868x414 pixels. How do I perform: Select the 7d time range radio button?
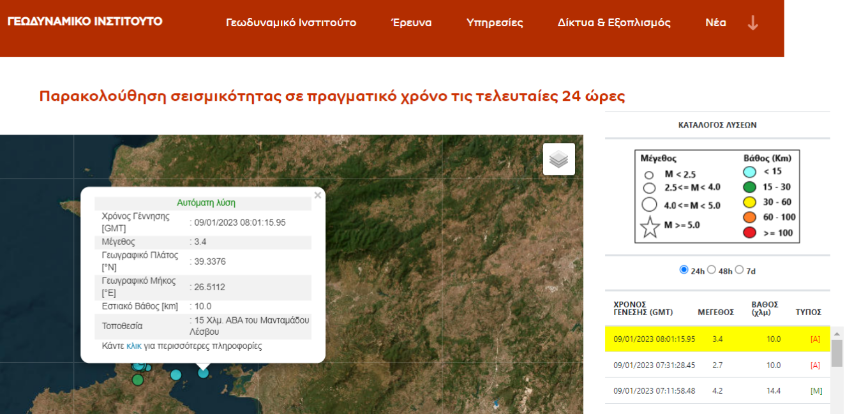[x=739, y=270]
